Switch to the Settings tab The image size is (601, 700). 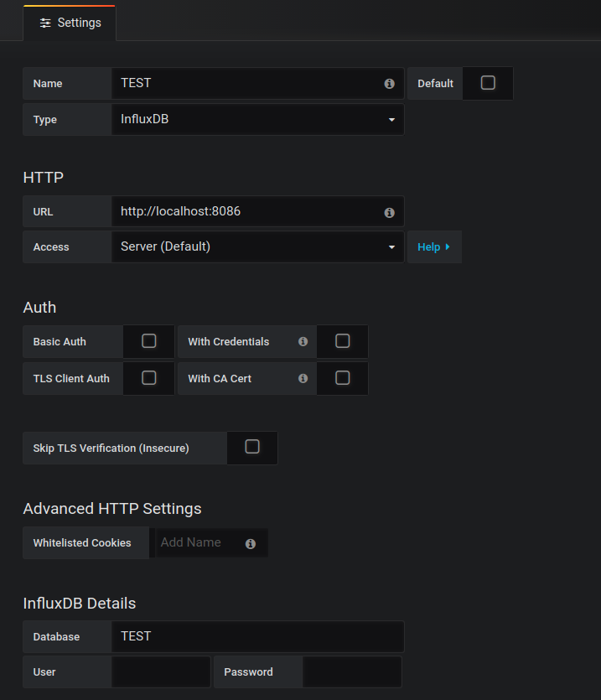[70, 23]
